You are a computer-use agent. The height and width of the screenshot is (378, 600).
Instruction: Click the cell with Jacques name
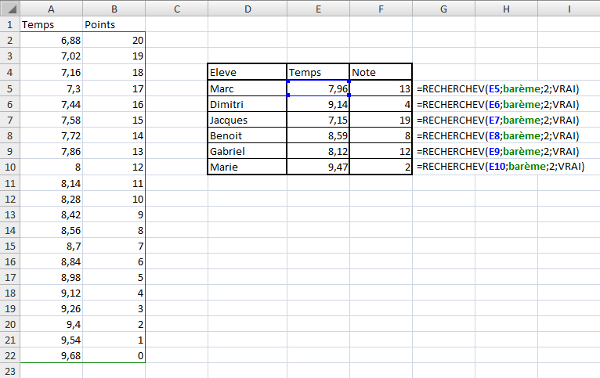coord(247,120)
